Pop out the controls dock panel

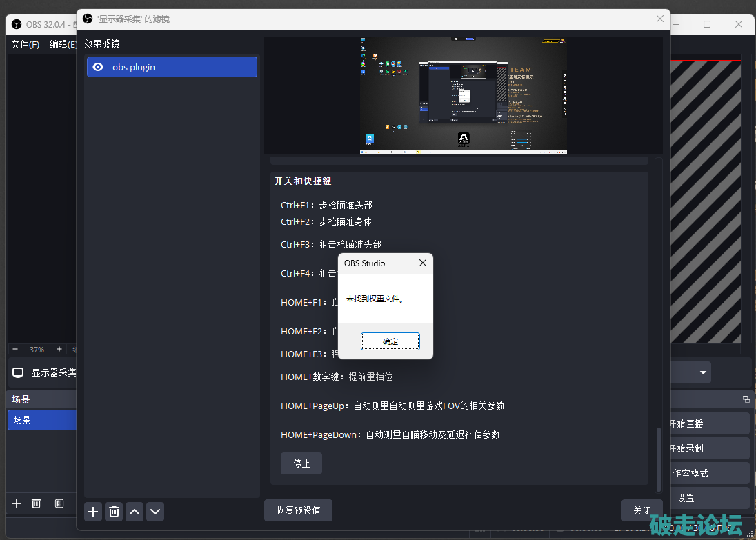[x=746, y=399]
